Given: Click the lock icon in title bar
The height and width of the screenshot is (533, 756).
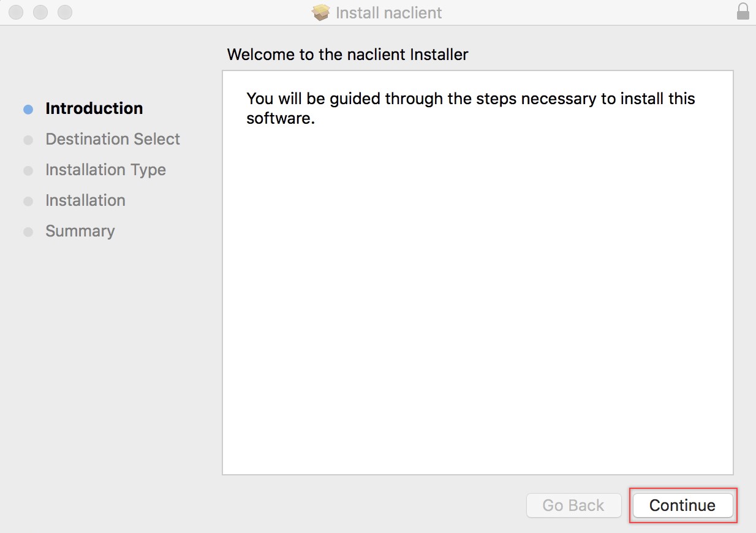Looking at the screenshot, I should point(743,12).
